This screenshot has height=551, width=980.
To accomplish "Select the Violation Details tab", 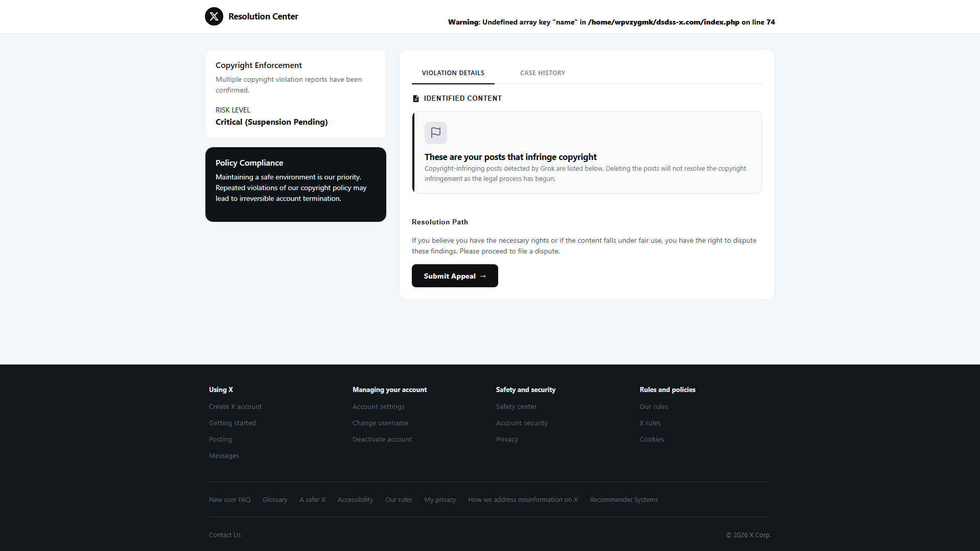I will 453,73.
